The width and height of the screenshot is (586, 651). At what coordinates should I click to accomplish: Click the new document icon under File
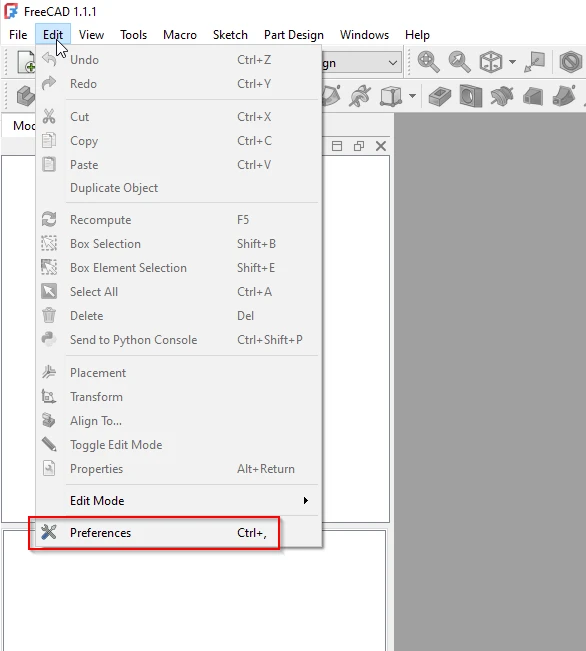[26, 62]
